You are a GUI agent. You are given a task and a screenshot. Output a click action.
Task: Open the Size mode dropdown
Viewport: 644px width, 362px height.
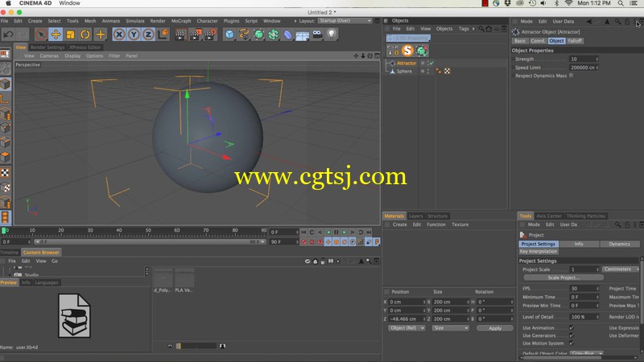coord(450,328)
